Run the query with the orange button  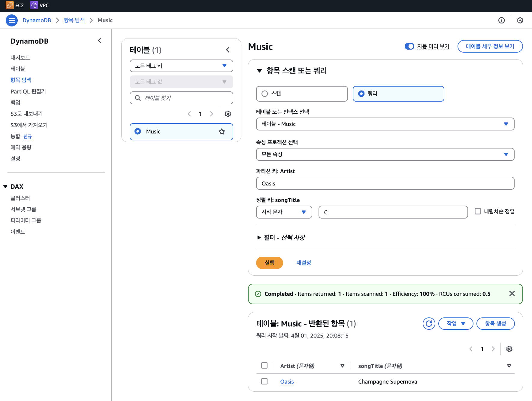point(270,263)
